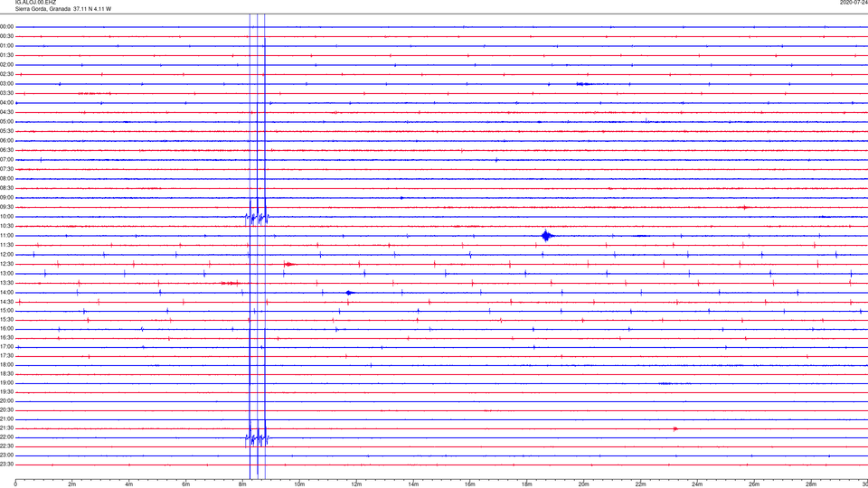This screenshot has width=868, height=488.
Task: Click the 00:00 trace time label
Action: (7, 26)
